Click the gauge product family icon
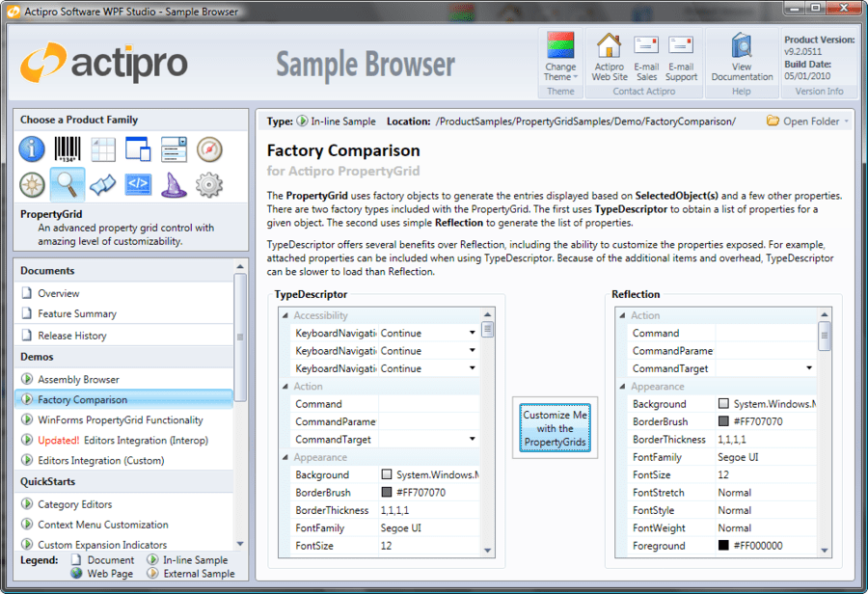868x594 pixels. (210, 149)
